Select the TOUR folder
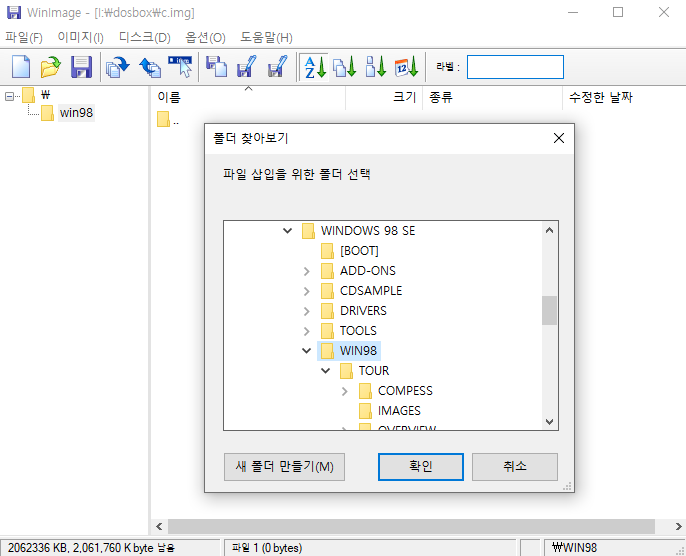The width and height of the screenshot is (686, 556). coord(374,371)
